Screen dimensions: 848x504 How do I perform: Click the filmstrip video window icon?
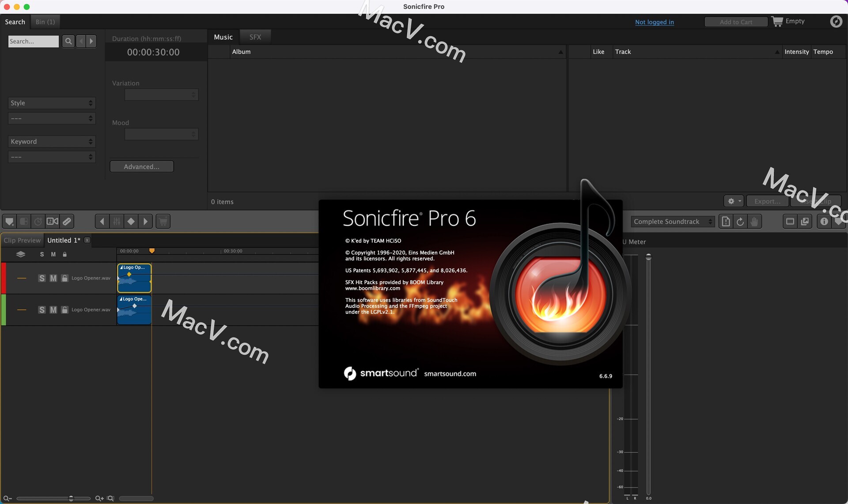click(790, 221)
